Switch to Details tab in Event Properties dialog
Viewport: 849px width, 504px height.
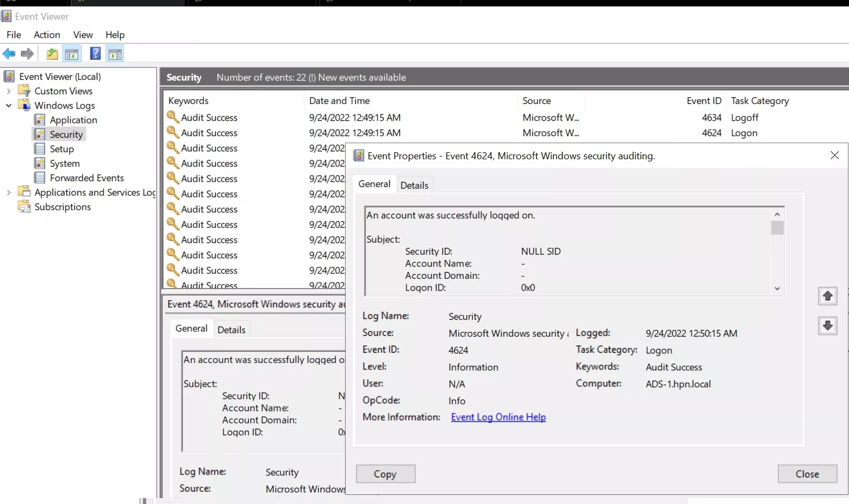coord(414,185)
